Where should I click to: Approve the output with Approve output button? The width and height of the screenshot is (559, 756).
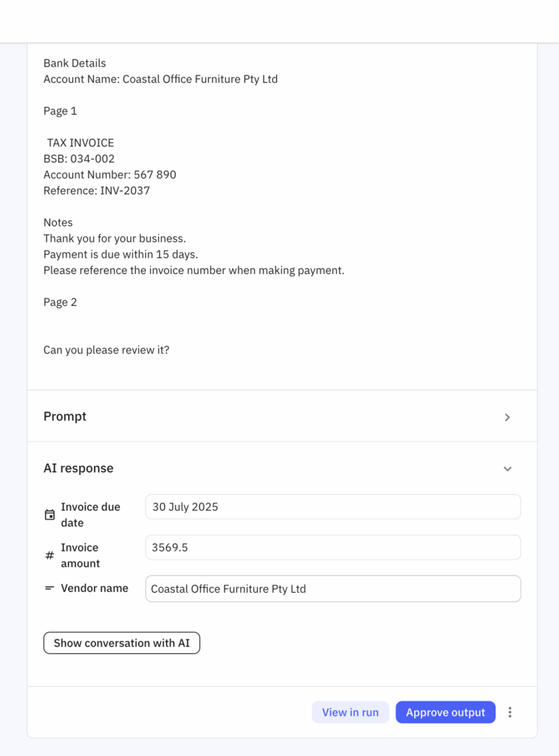pos(445,712)
